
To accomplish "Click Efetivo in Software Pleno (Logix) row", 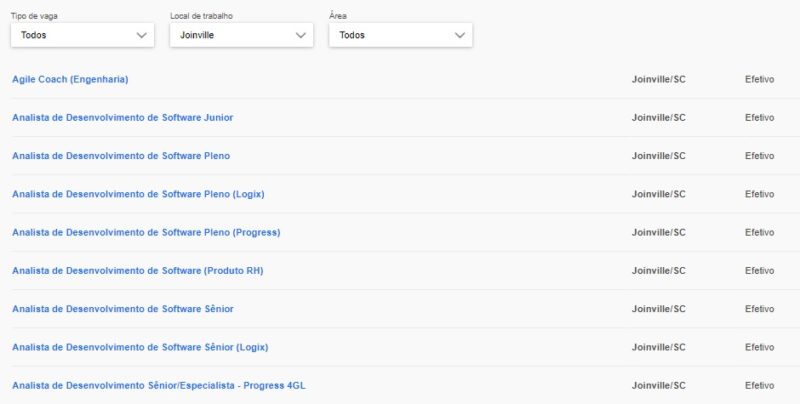I will coord(759,194).
